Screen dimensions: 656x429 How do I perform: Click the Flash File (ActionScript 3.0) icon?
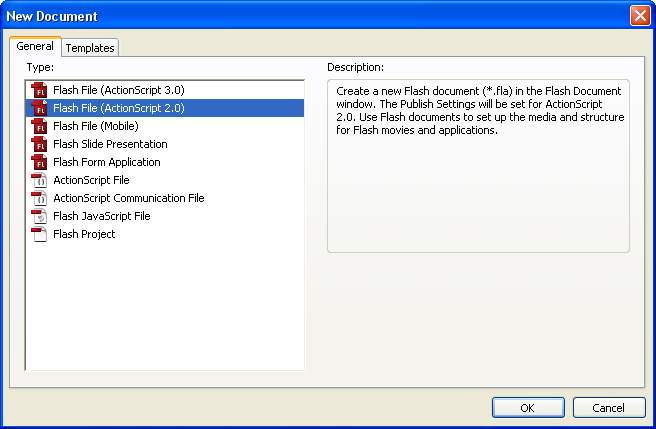40,90
